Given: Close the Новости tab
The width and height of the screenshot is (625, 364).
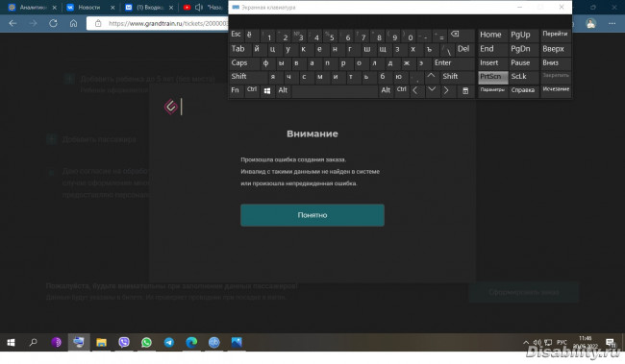Looking at the screenshot, I should 112,7.
